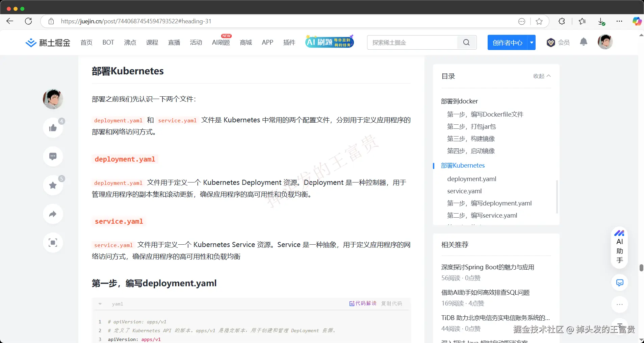This screenshot has width=644, height=343.
Task: Open the 部署Kubernetes heading in the outline
Action: (463, 165)
